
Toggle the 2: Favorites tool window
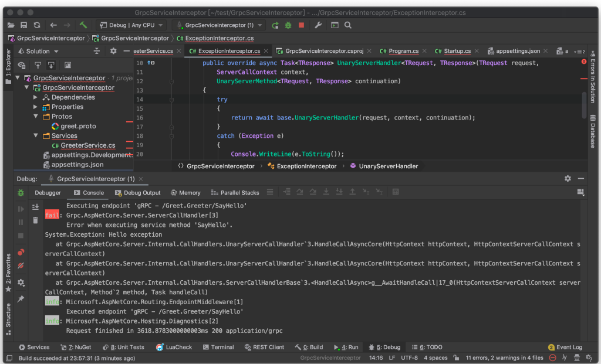pyautogui.click(x=8, y=273)
